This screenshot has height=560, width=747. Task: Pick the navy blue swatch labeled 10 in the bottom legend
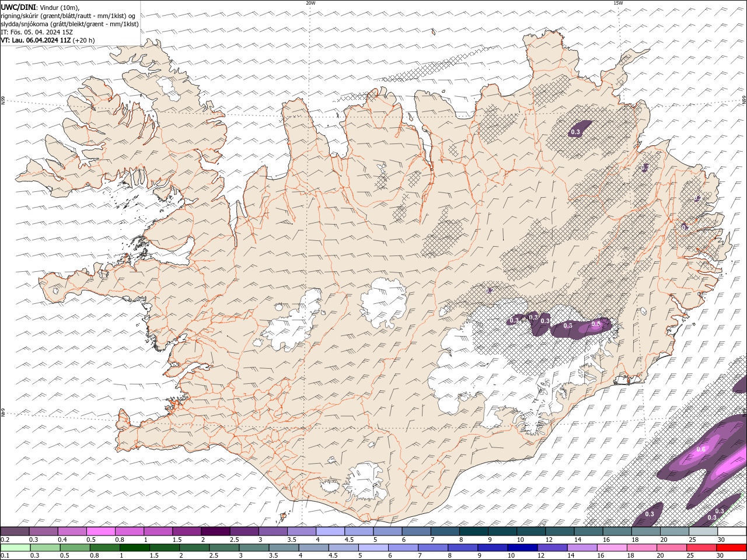tap(522, 547)
